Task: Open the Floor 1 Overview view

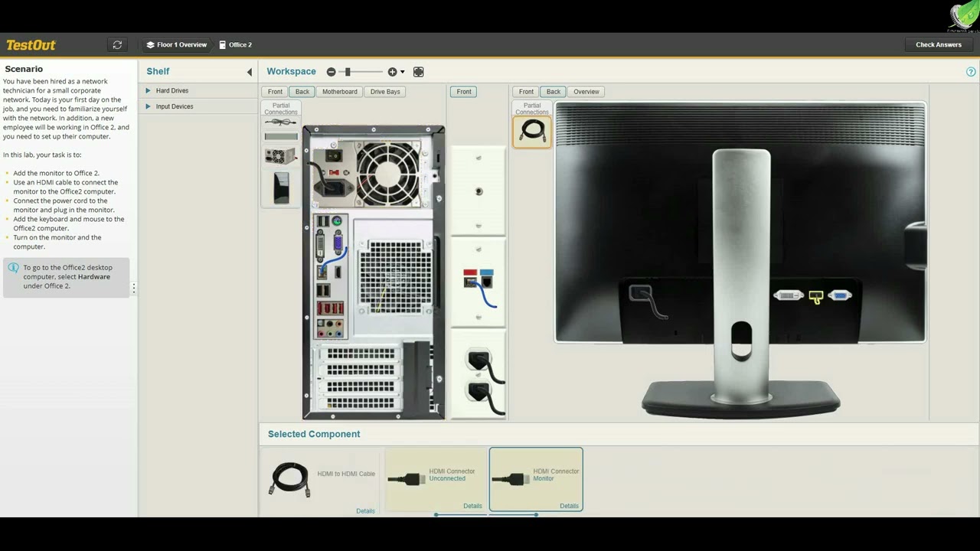Action: pos(177,45)
